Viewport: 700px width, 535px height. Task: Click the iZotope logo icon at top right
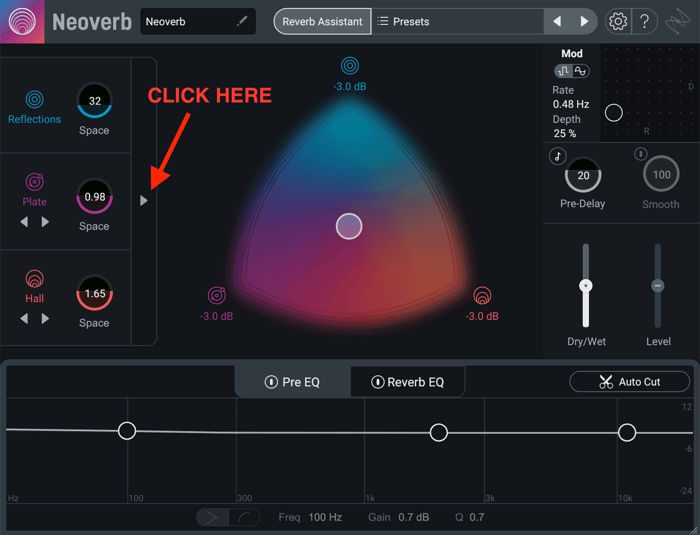[678, 21]
